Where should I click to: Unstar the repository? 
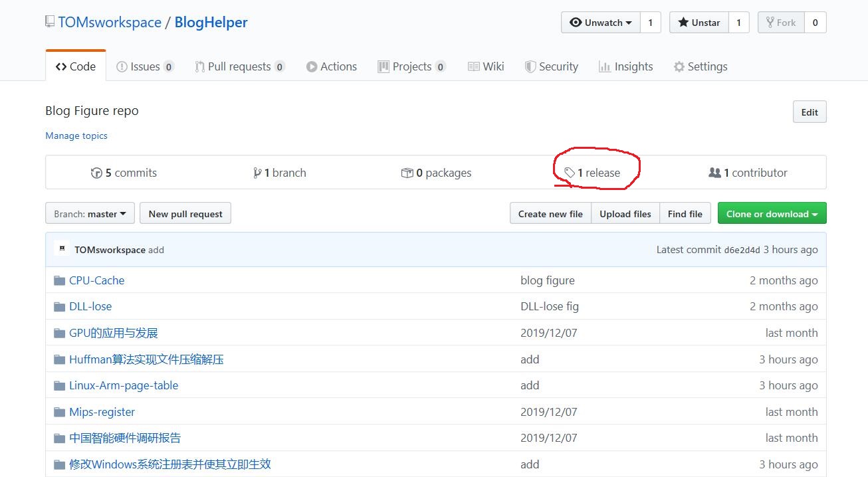tap(698, 22)
